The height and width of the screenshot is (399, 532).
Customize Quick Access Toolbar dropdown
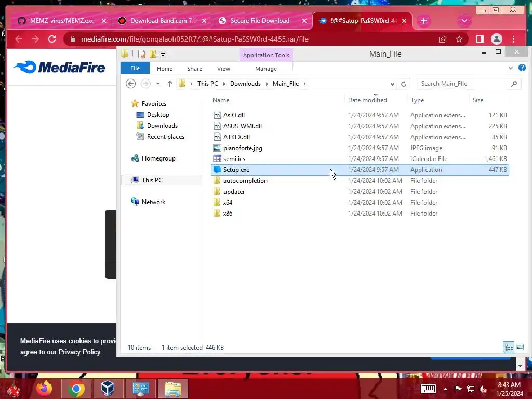(x=163, y=54)
